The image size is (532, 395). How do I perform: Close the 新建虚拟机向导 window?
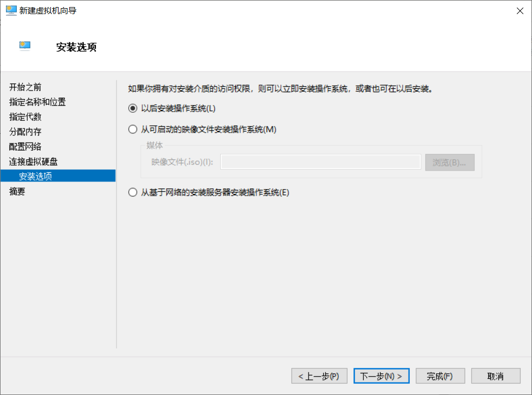[520, 10]
